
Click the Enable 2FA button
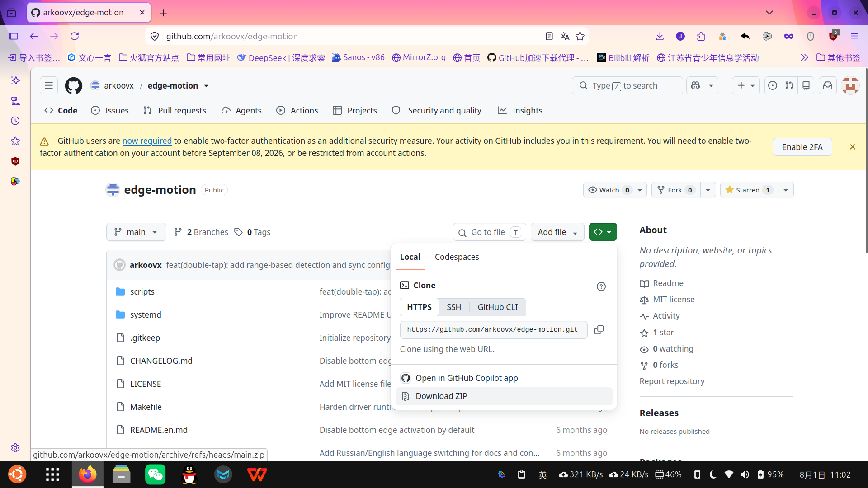pos(802,147)
